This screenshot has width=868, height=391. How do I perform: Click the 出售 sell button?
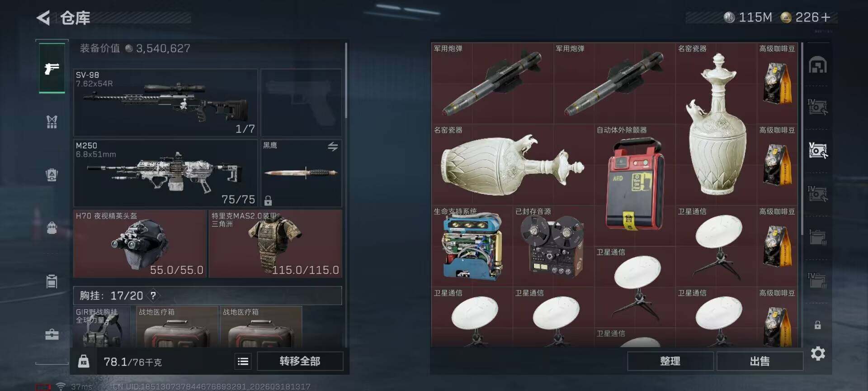click(x=759, y=361)
